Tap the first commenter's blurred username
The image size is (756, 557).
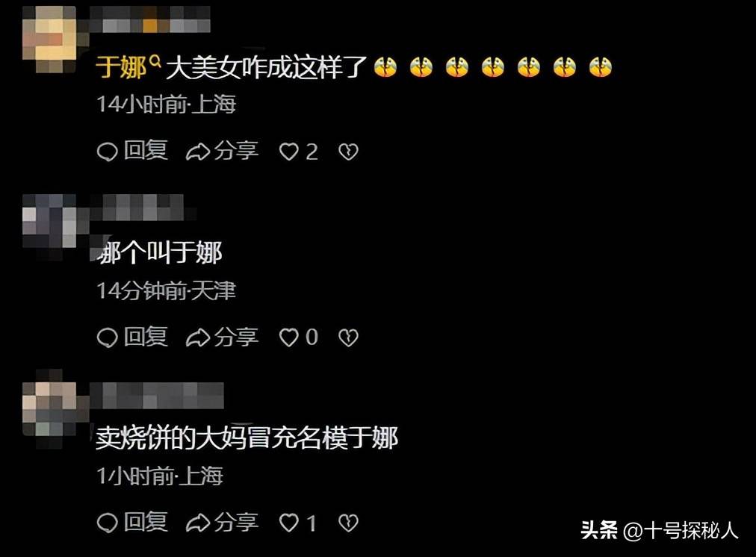[x=150, y=19]
